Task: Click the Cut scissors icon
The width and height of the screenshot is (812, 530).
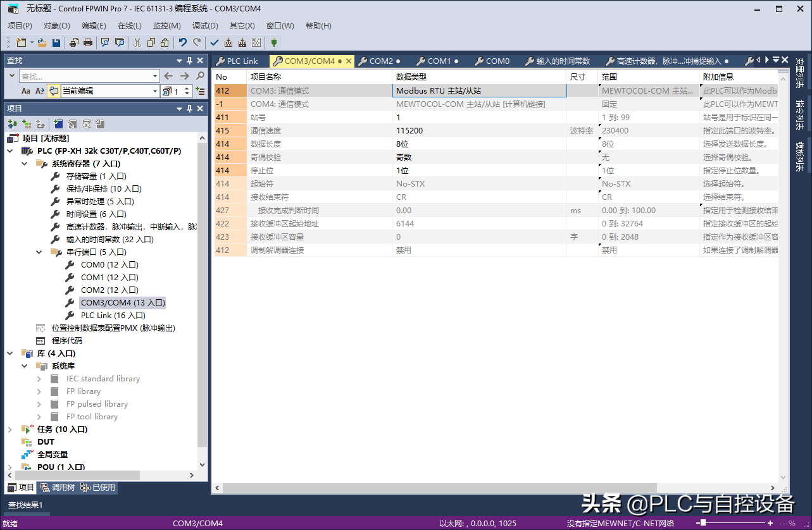Action: coord(137,42)
